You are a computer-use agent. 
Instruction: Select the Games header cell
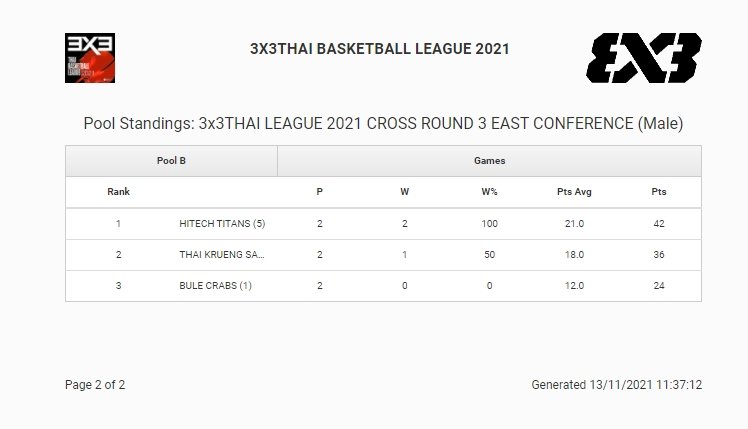pos(489,160)
